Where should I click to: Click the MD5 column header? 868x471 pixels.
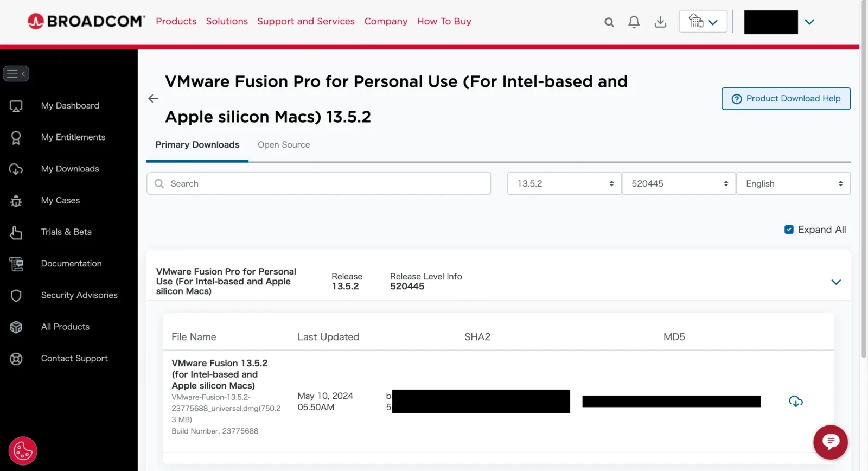[674, 337]
